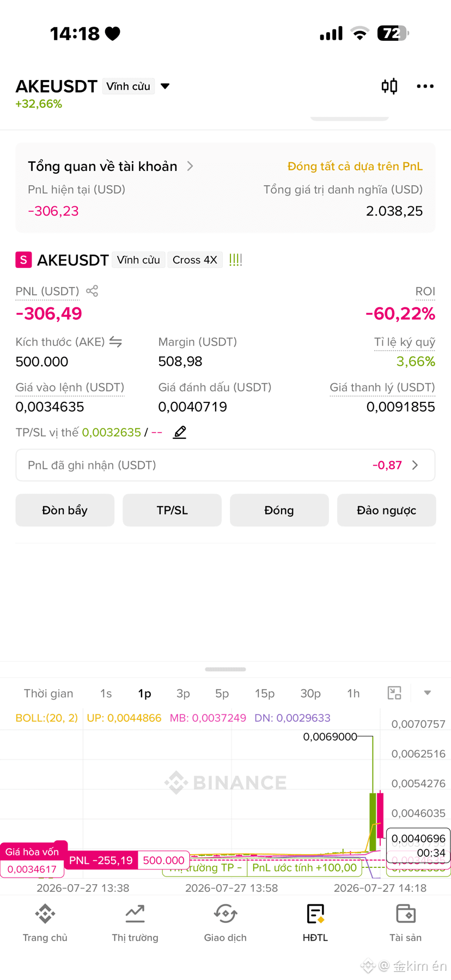
Task: Select the 1h chart interval
Action: tap(354, 693)
